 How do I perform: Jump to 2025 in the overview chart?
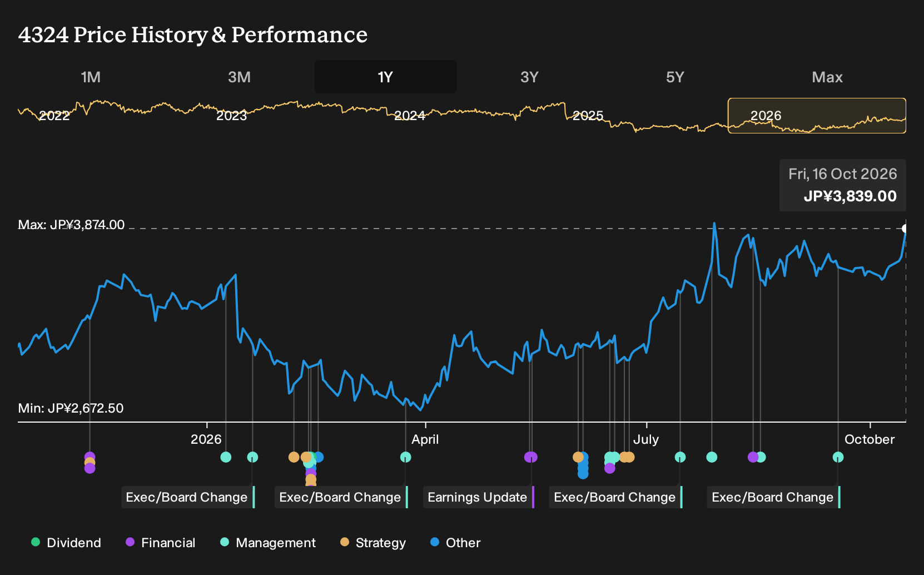pos(588,116)
